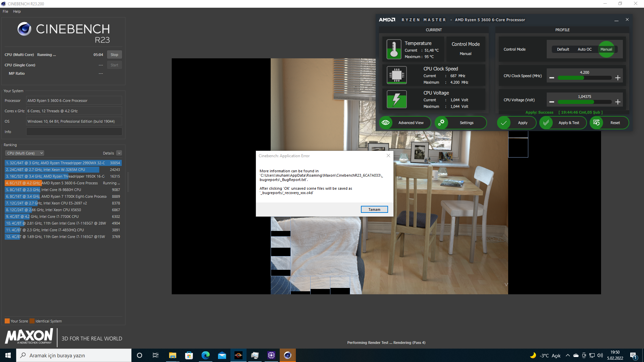Viewport: 644px width, 362px height.
Task: Open the Windows Start menu
Action: pos(8,355)
